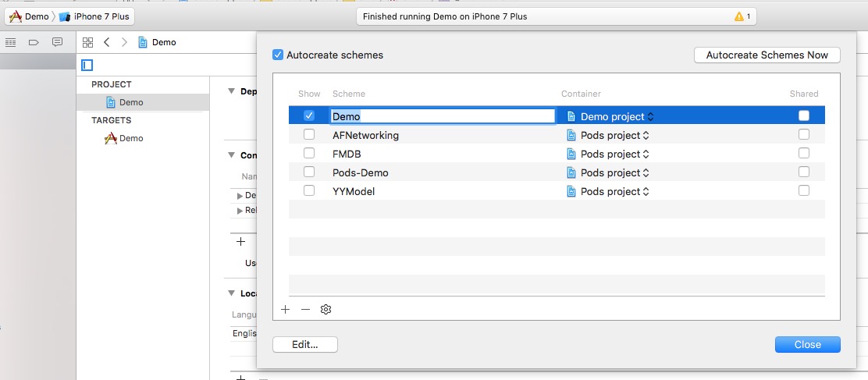Open the breakpoint navigator tag icon
The width and height of the screenshot is (868, 380).
[34, 42]
